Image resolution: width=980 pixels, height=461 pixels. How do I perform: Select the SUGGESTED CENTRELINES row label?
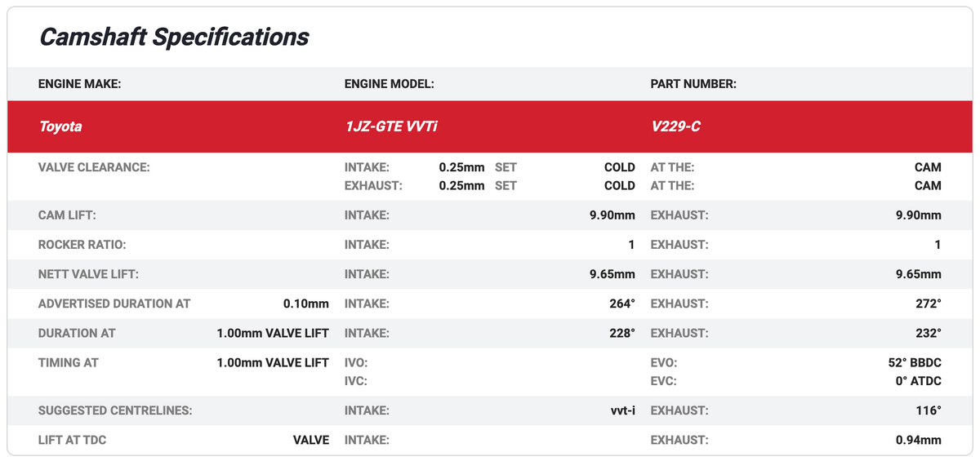(115, 410)
